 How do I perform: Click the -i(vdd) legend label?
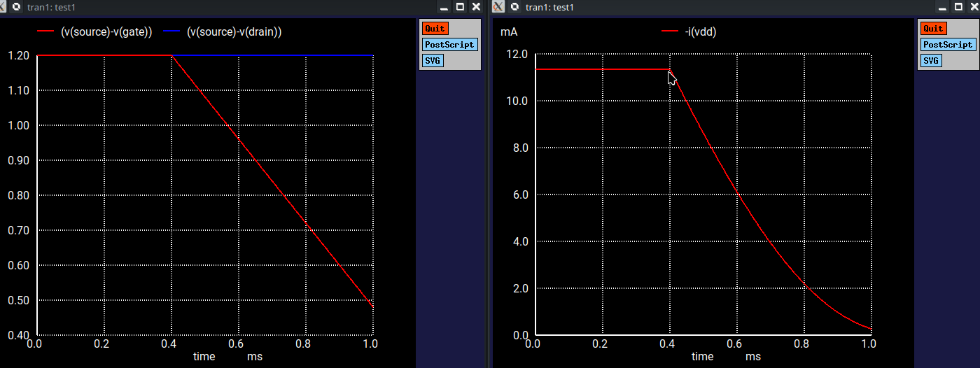(701, 32)
